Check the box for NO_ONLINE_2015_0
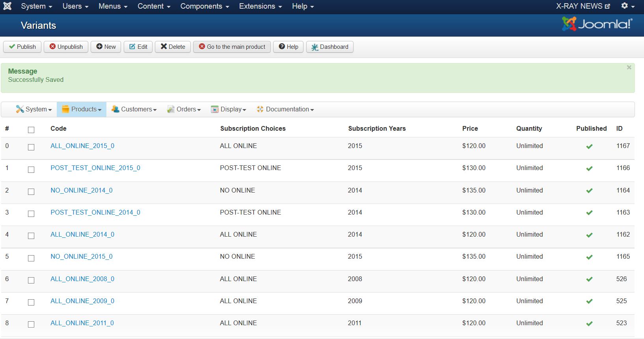The height and width of the screenshot is (339, 644). (31, 258)
